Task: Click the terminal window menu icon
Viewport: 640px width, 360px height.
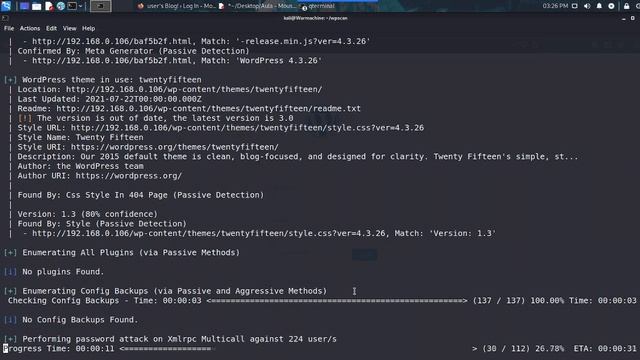Action: (4, 18)
